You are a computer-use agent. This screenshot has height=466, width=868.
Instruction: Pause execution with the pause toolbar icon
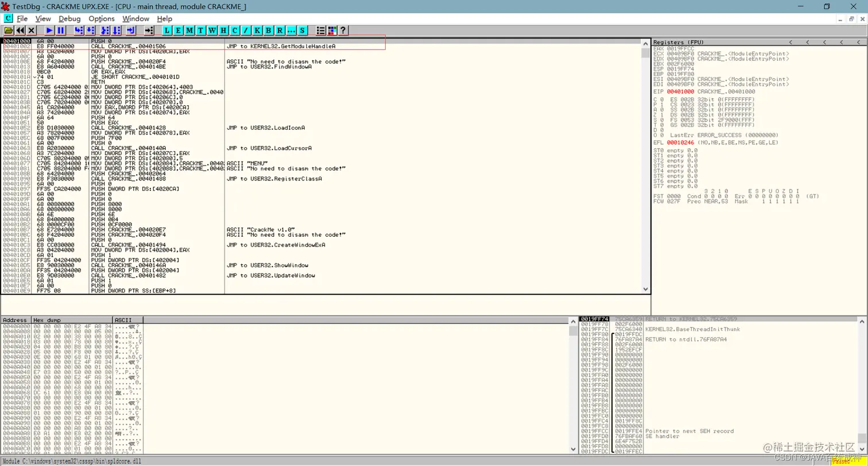pyautogui.click(x=61, y=30)
